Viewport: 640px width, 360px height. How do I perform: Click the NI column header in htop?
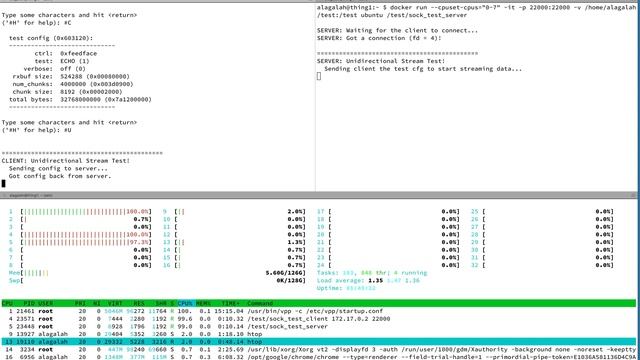pyautogui.click(x=97, y=303)
